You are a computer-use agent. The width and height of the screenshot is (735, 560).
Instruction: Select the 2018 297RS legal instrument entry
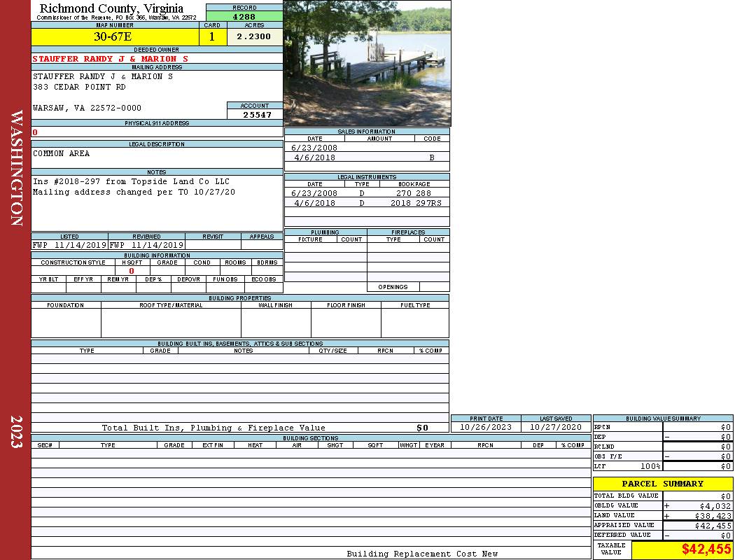tap(416, 203)
